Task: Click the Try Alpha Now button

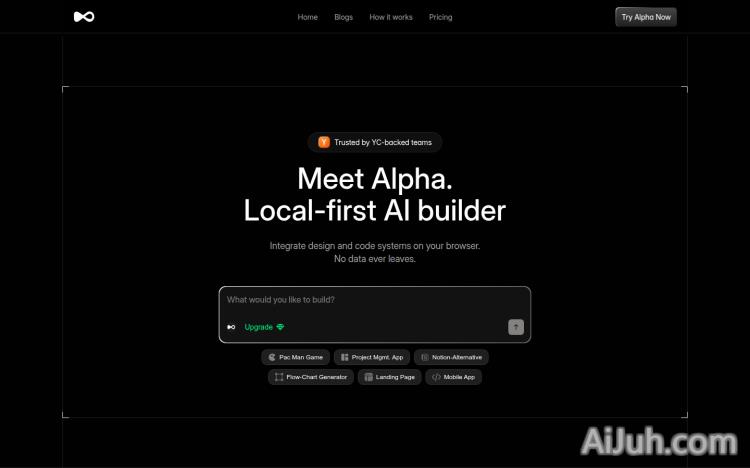Action: 646,17
